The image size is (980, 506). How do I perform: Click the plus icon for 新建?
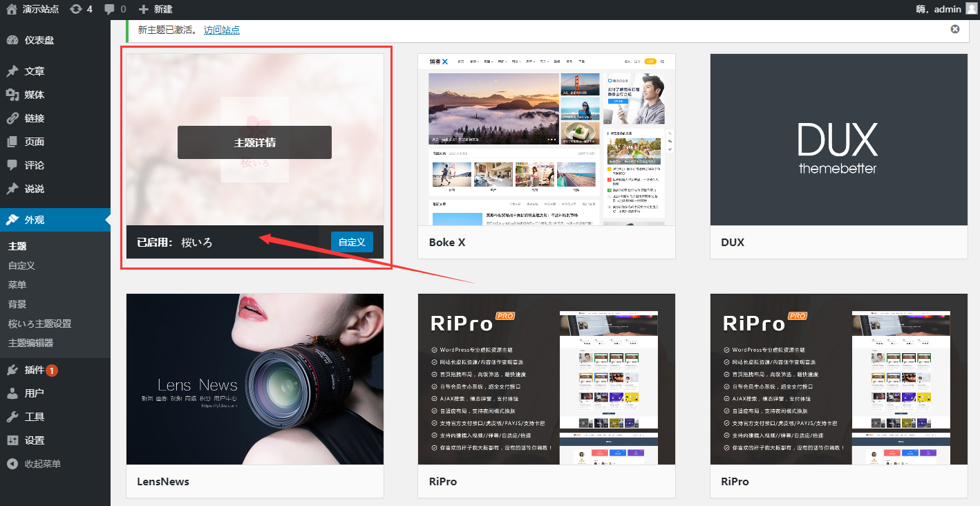pos(144,9)
